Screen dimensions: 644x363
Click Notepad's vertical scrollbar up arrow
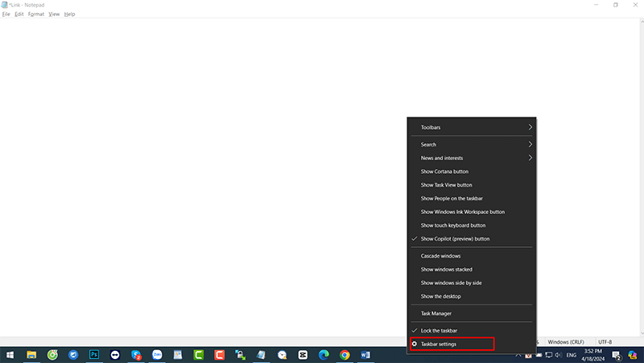[x=642, y=22]
